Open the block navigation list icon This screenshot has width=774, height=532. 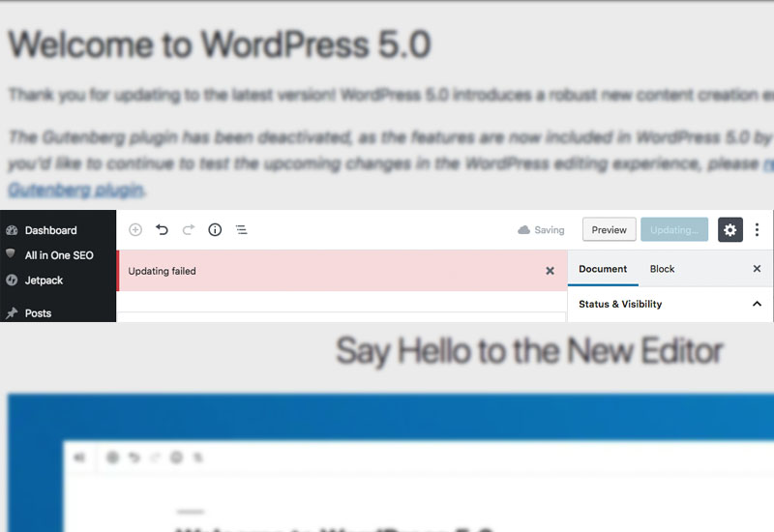[x=241, y=229]
